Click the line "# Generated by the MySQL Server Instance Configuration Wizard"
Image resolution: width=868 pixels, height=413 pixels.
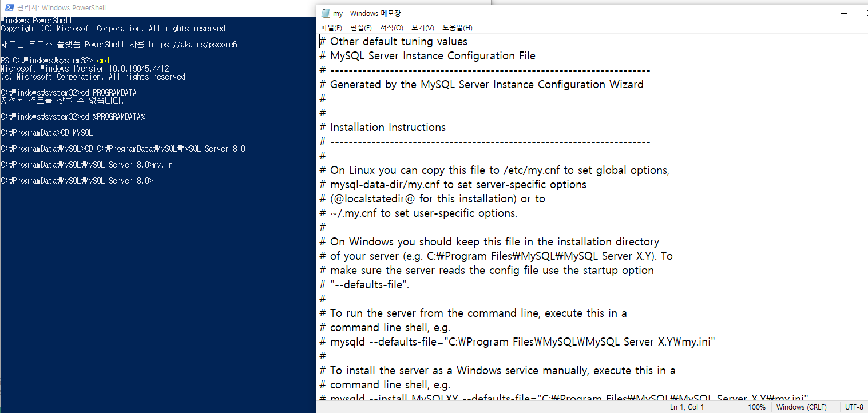click(481, 84)
